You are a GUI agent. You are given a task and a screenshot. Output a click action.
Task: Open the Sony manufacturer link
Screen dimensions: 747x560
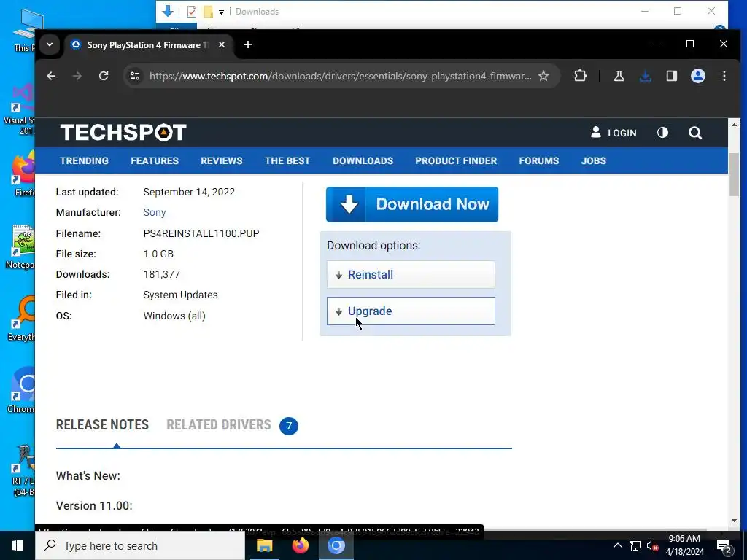point(155,212)
